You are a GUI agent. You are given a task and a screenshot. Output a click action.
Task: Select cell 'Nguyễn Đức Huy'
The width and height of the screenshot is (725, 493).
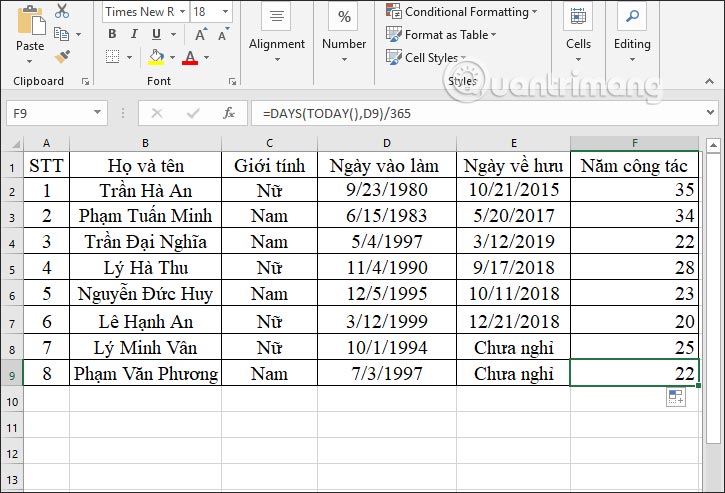point(145,294)
